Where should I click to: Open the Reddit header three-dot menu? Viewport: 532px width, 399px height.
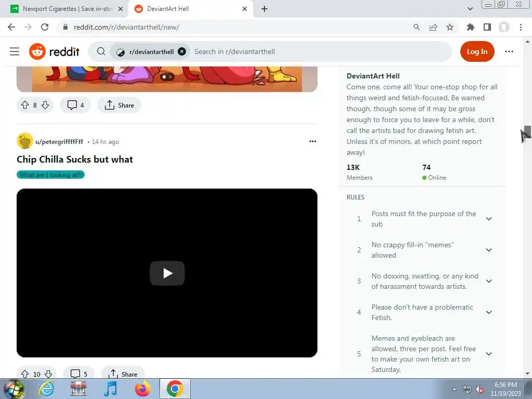[x=509, y=51]
